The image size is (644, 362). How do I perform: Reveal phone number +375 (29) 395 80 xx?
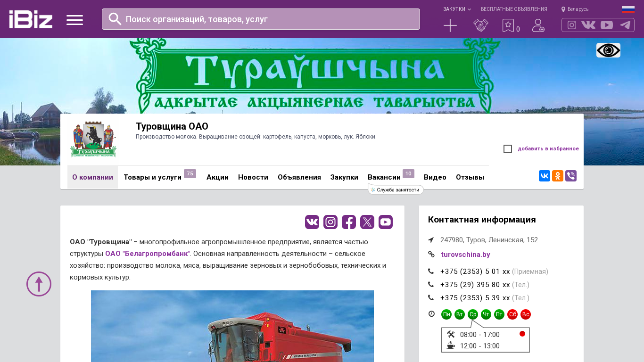click(x=475, y=285)
